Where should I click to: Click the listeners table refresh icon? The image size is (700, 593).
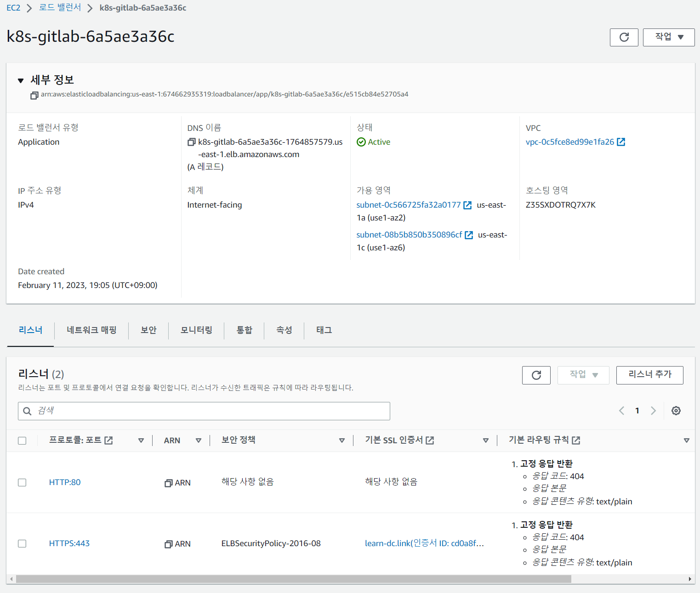pyautogui.click(x=536, y=375)
